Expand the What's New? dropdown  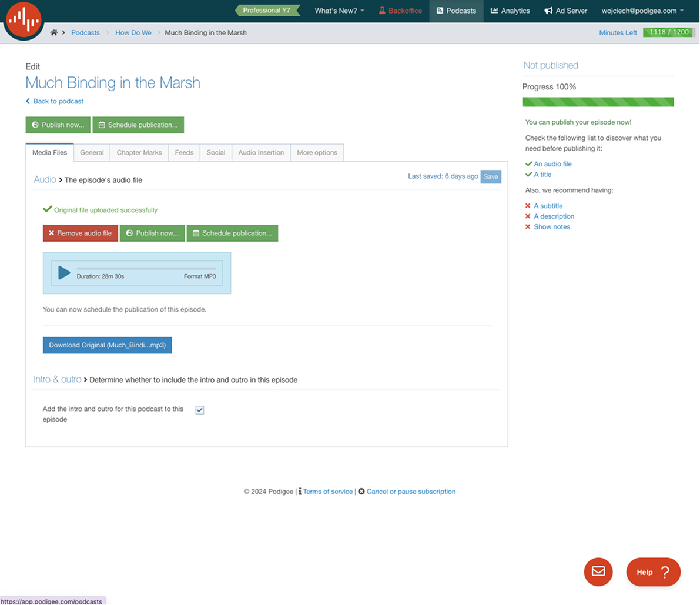339,11
